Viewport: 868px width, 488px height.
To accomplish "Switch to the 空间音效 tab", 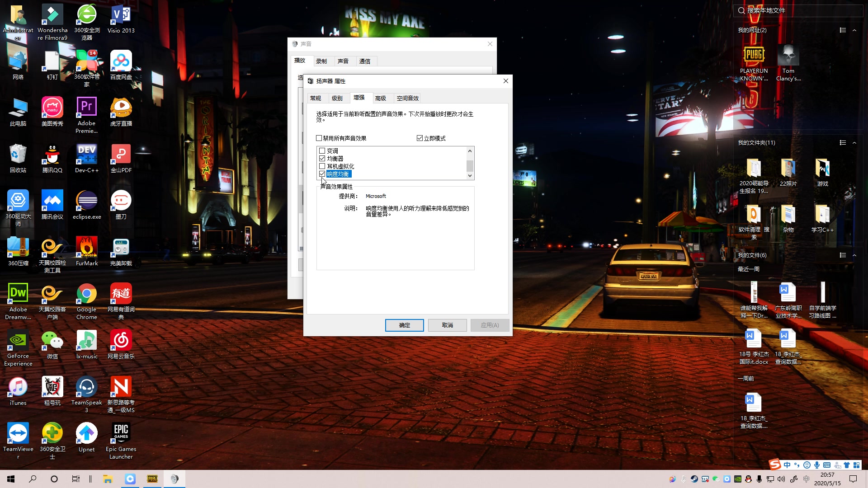I will 407,98.
